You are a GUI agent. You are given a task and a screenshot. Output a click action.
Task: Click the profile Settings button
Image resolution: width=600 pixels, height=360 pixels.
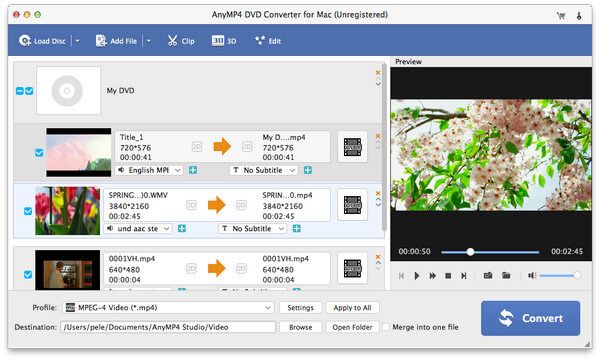(300, 308)
